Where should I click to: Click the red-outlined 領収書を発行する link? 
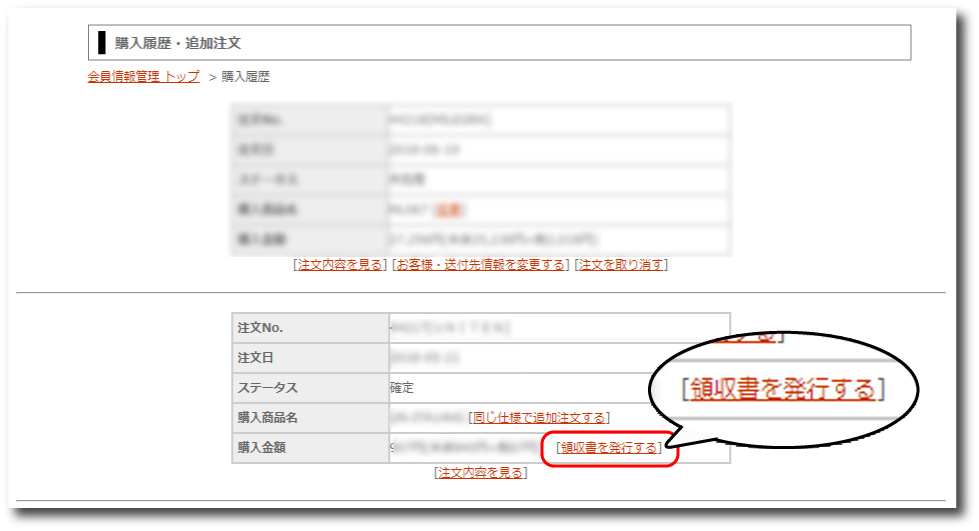[609, 448]
